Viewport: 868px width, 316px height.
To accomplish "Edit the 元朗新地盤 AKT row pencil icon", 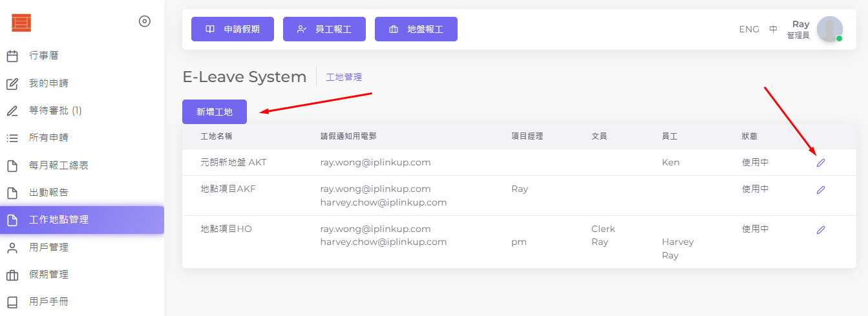I will pos(821,163).
